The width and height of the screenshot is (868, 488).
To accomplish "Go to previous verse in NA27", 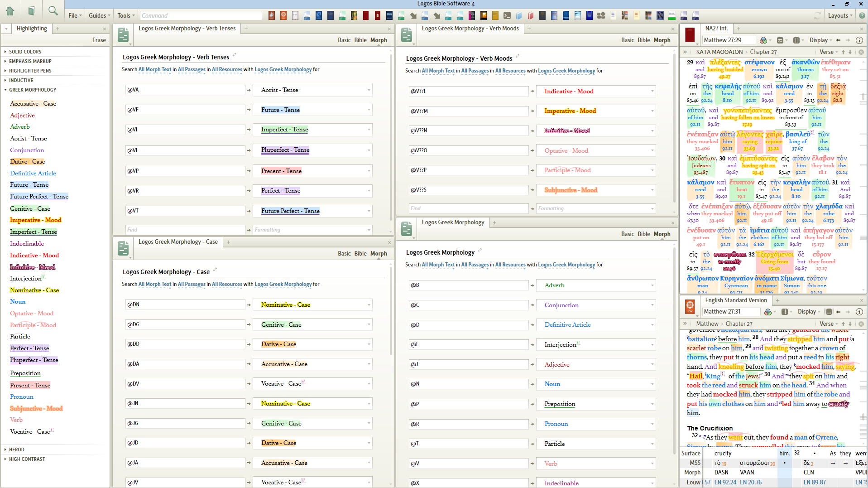I will click(843, 52).
